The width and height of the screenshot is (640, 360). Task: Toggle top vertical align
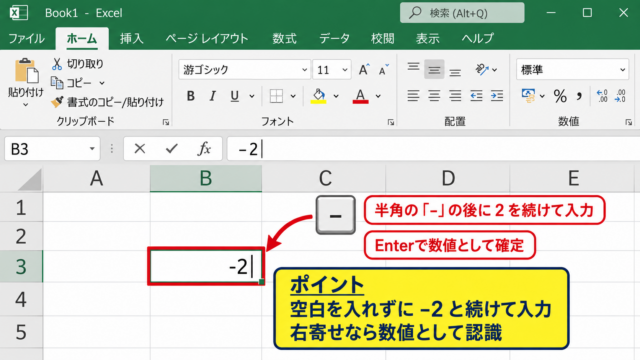pyautogui.click(x=413, y=68)
